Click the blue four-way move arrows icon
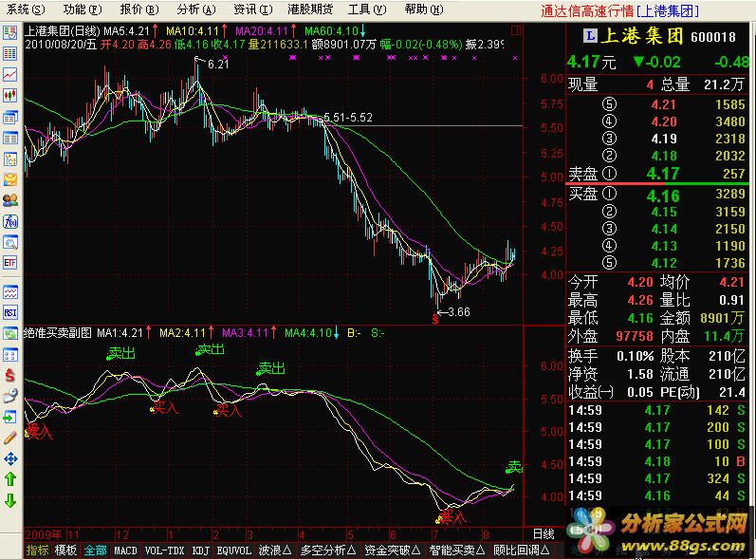 (x=10, y=458)
